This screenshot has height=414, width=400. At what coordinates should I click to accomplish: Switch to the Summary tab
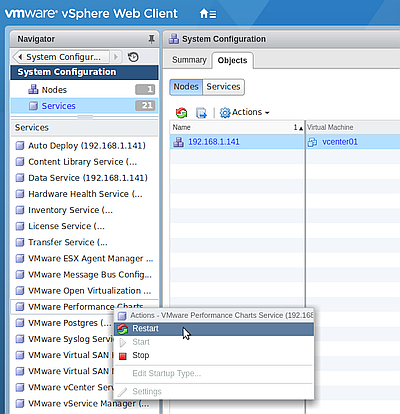point(189,60)
